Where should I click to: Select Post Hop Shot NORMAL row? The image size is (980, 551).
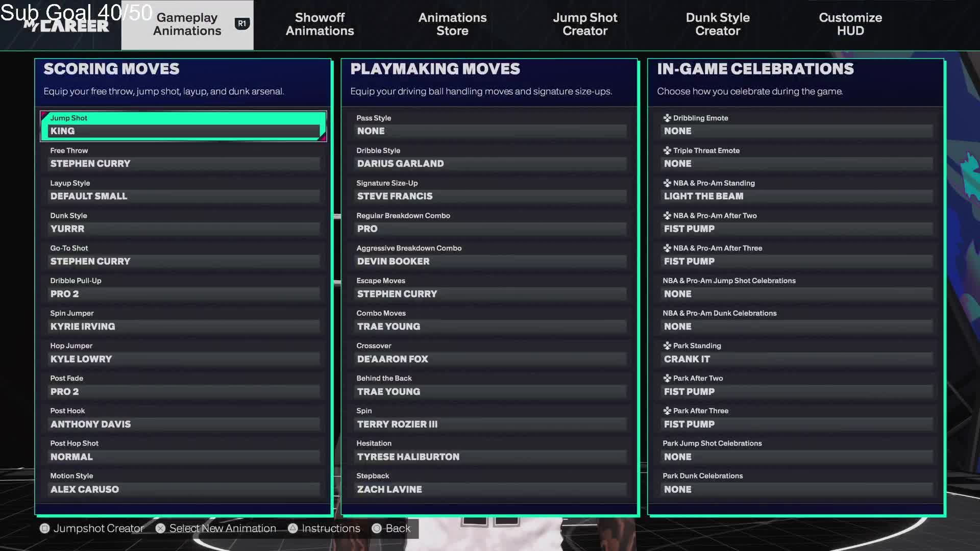click(x=183, y=451)
